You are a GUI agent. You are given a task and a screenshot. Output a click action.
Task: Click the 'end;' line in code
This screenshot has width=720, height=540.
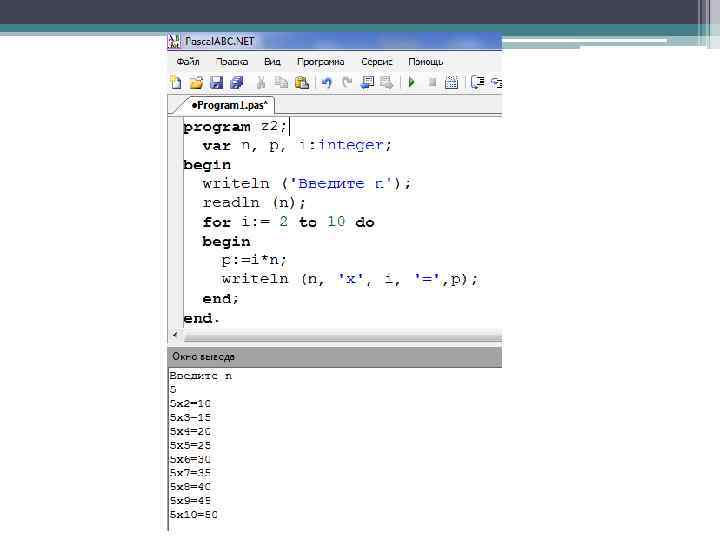(x=220, y=298)
